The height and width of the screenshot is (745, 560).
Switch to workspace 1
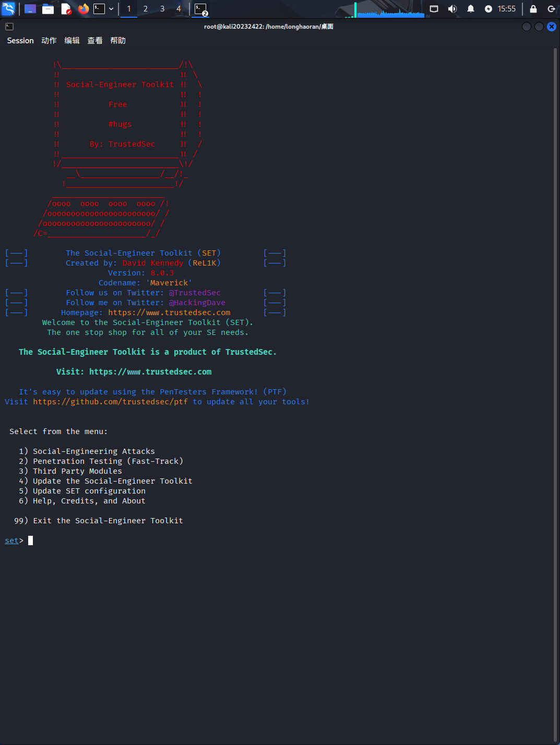(x=129, y=9)
